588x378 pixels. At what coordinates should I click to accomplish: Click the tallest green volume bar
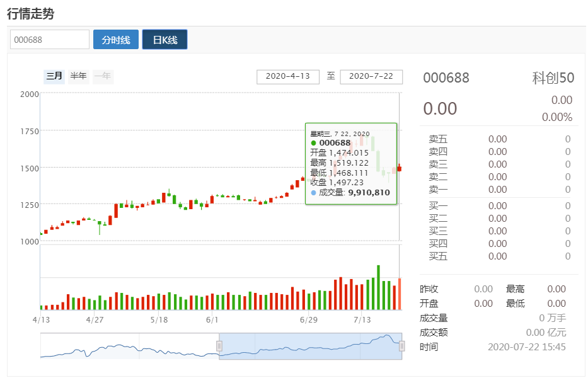click(x=378, y=287)
